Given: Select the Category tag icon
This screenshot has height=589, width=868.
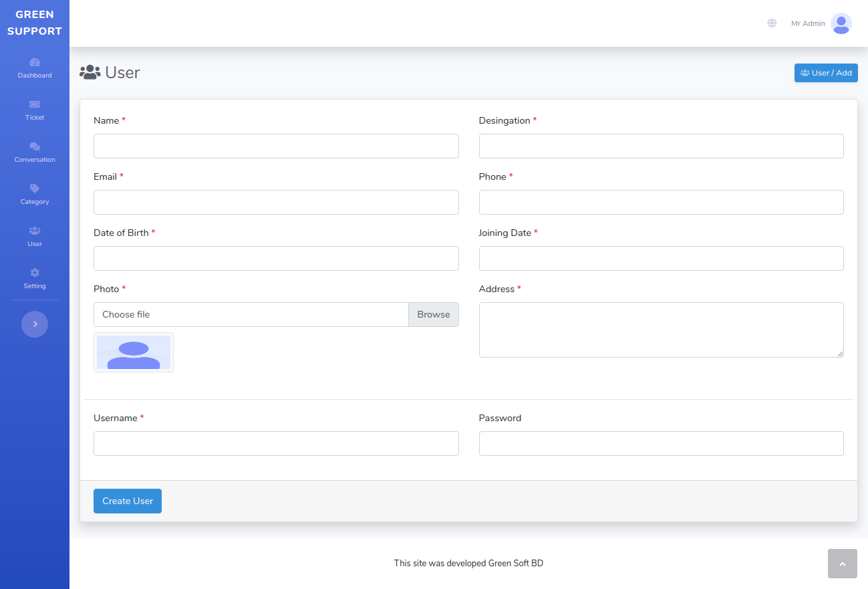Looking at the screenshot, I should tap(35, 189).
